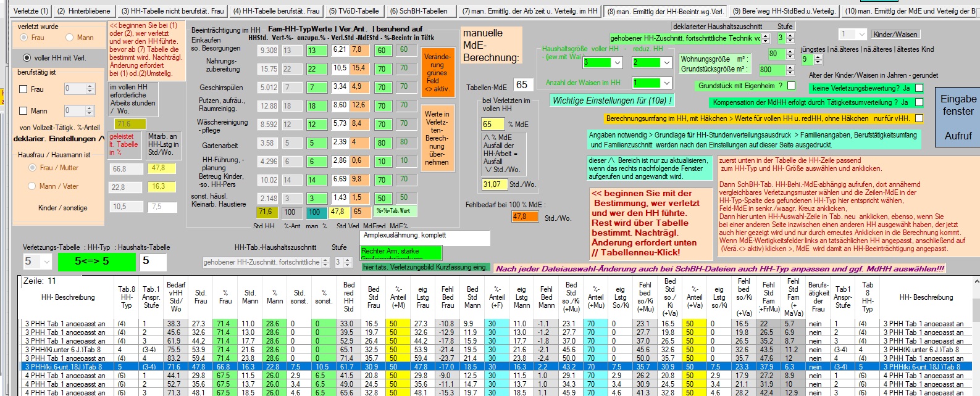Click Werte in Verletzten-Berechnung übernehmen button

click(x=437, y=138)
